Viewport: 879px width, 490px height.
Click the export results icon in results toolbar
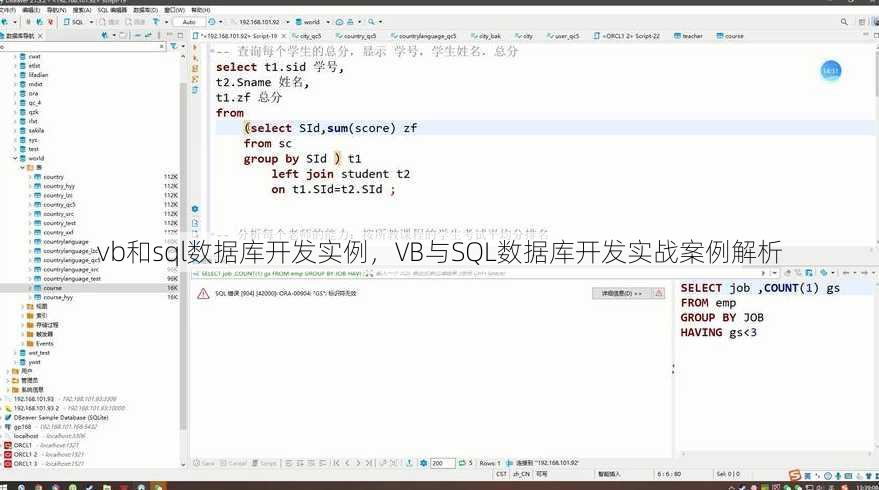[x=409, y=463]
